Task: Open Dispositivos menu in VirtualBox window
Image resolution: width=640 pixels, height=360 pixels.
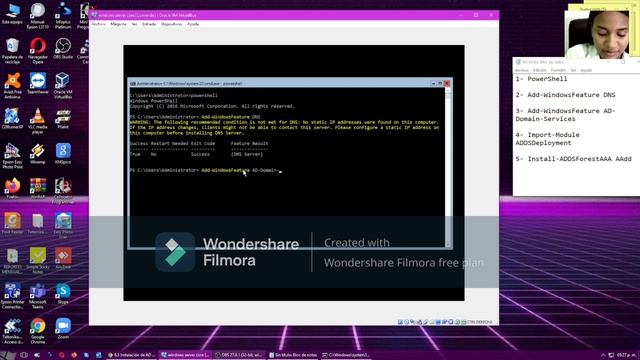Action: (x=171, y=24)
